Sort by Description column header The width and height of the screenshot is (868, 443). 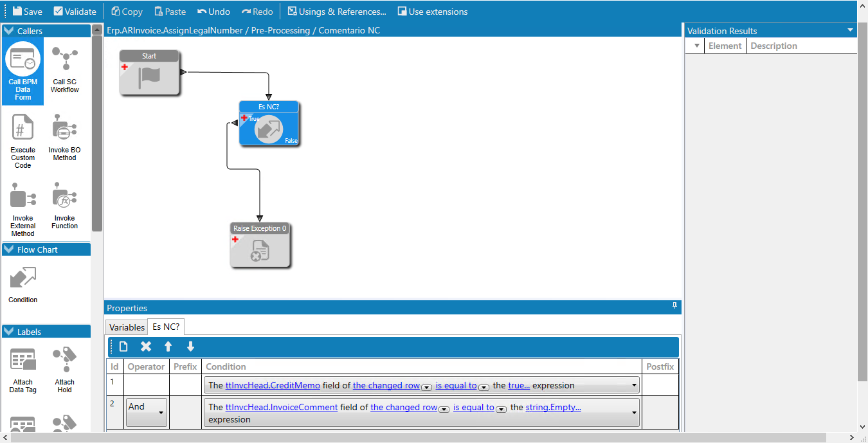(801, 46)
